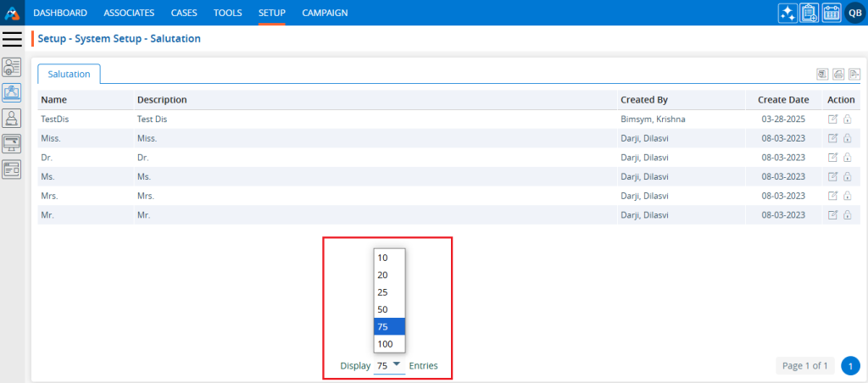Open the hamburger menu icon
Screen dimensions: 868x383
(12, 39)
